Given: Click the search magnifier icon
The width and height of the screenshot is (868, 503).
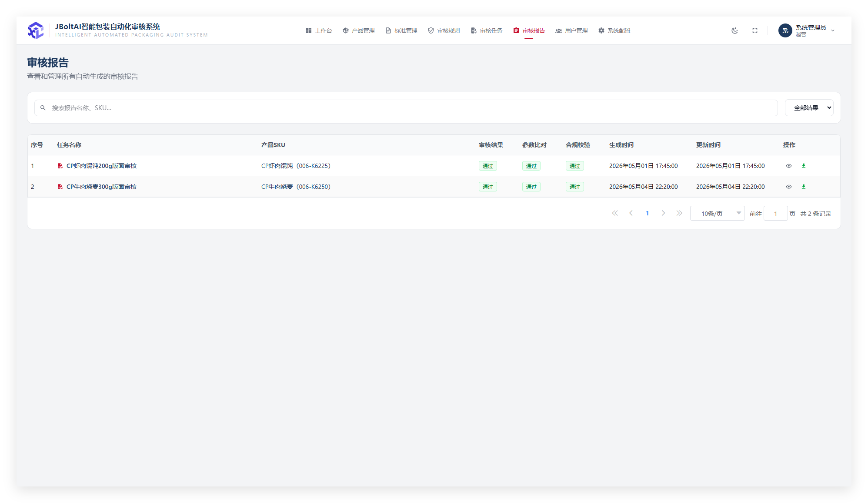Looking at the screenshot, I should [x=43, y=108].
